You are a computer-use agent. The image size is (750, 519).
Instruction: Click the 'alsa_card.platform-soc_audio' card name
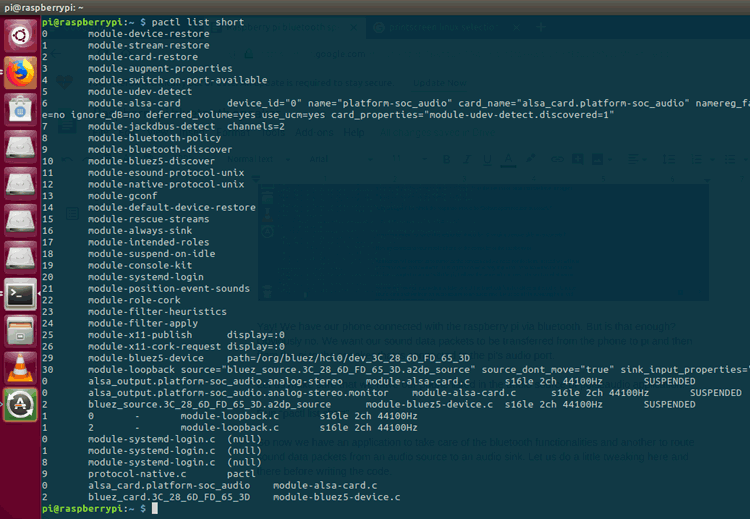point(169,485)
